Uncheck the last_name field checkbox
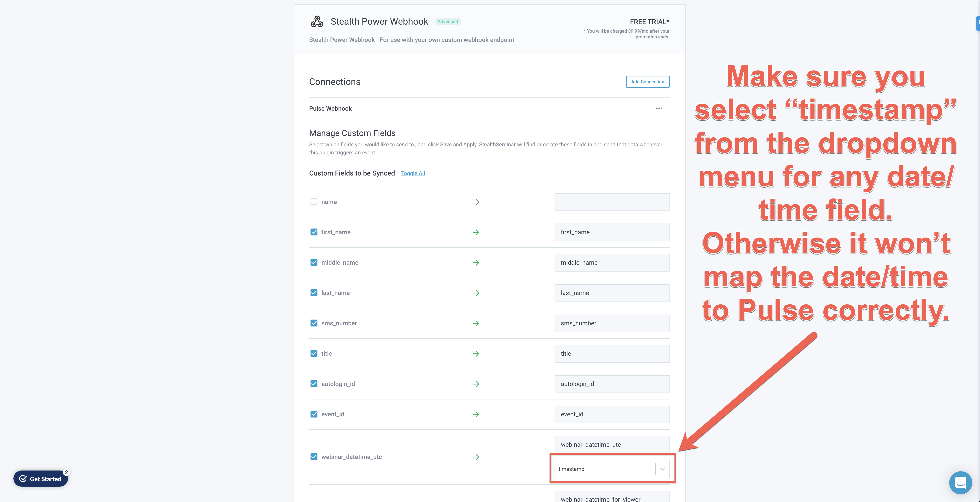 click(x=314, y=293)
